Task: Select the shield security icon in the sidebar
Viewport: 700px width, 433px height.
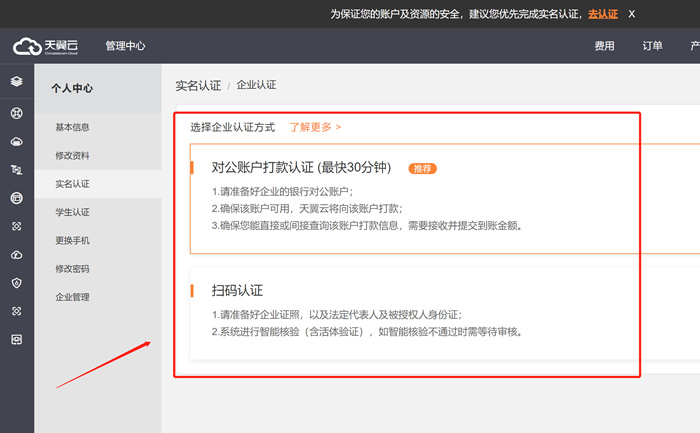Action: coord(16,284)
